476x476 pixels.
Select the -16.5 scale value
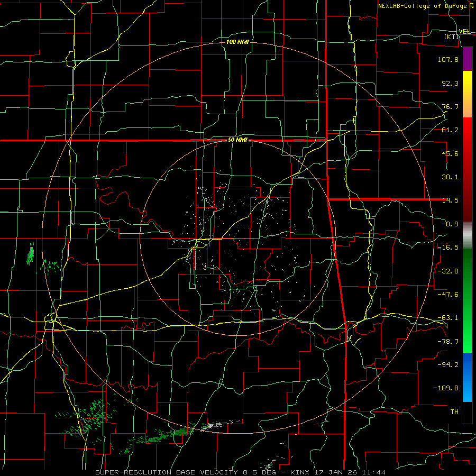[x=448, y=248]
